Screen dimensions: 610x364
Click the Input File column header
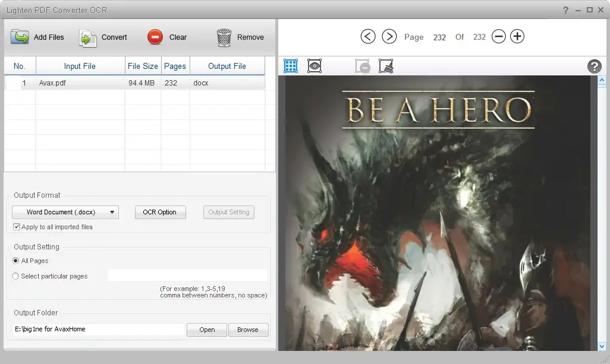(x=80, y=66)
